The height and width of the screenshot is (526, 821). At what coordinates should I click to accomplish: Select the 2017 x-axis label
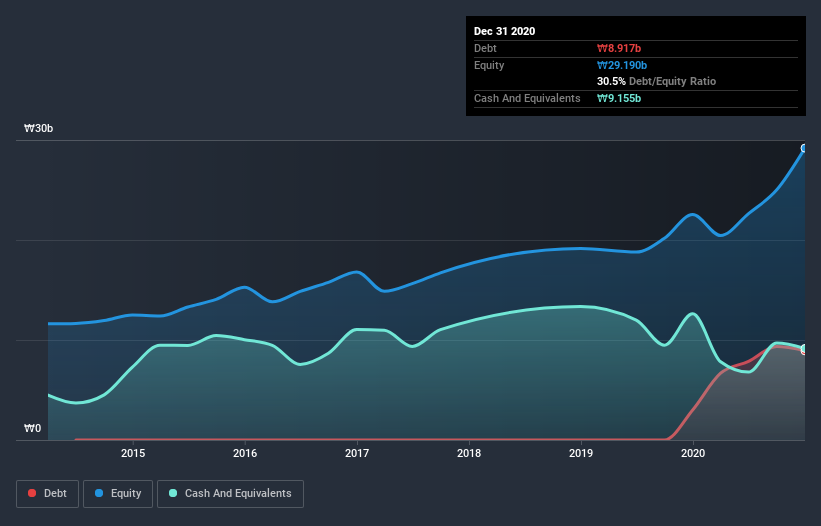coord(357,453)
